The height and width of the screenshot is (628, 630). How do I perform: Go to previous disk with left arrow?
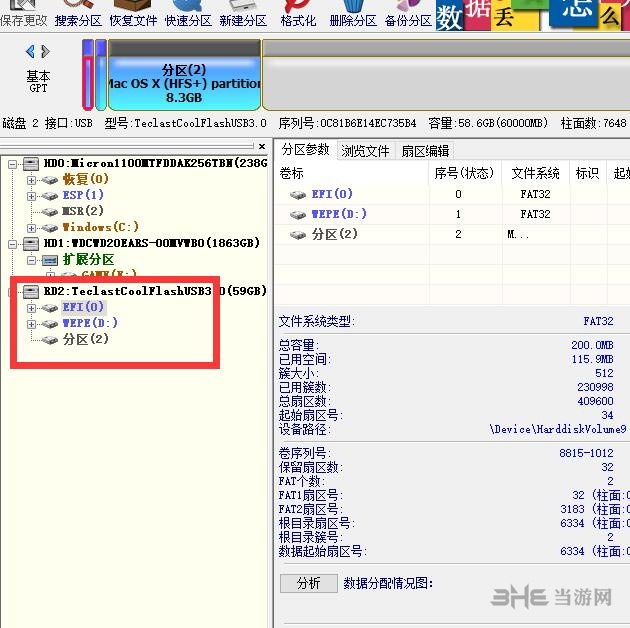(30, 51)
